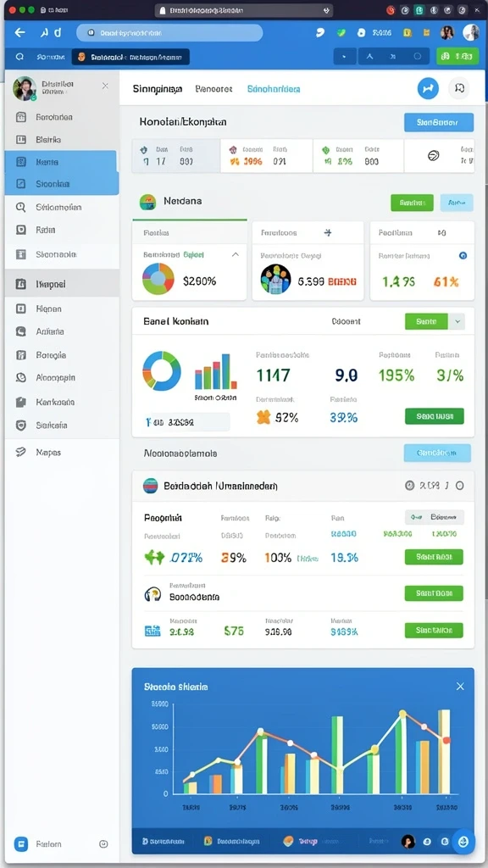Click green button in the 195% stats panel

pos(435,416)
